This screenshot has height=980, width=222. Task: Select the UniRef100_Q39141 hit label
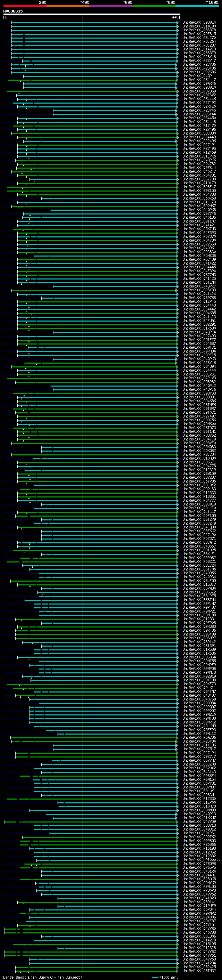tap(199, 902)
